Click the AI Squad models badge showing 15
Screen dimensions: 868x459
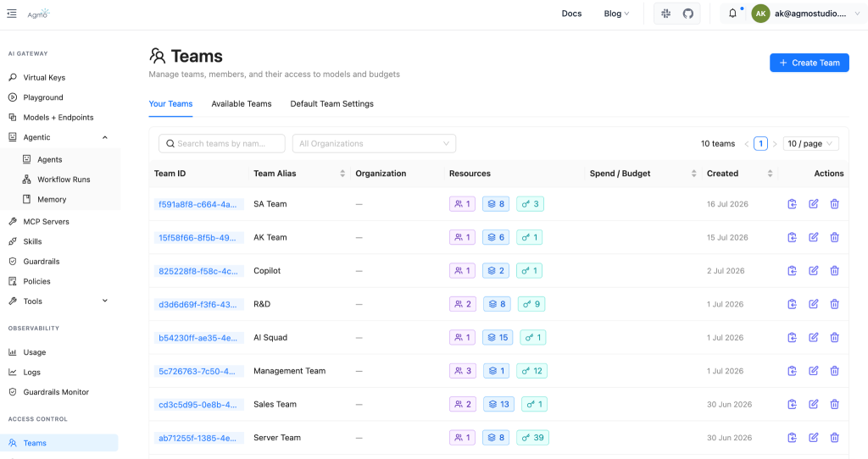click(498, 337)
